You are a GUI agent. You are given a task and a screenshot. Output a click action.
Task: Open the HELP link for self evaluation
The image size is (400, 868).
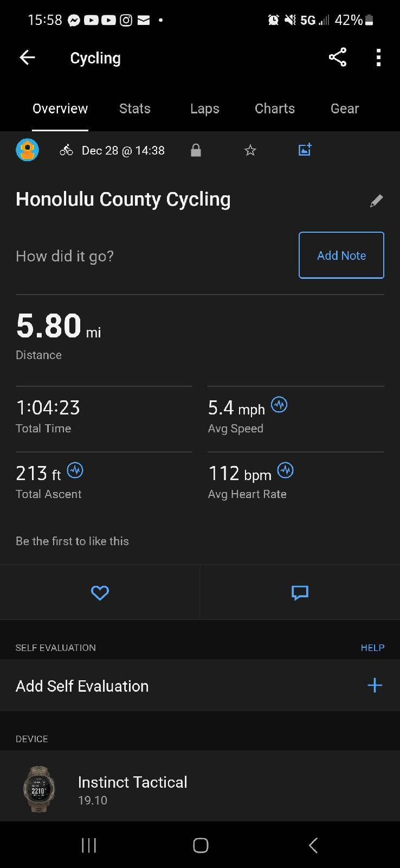[x=372, y=647]
